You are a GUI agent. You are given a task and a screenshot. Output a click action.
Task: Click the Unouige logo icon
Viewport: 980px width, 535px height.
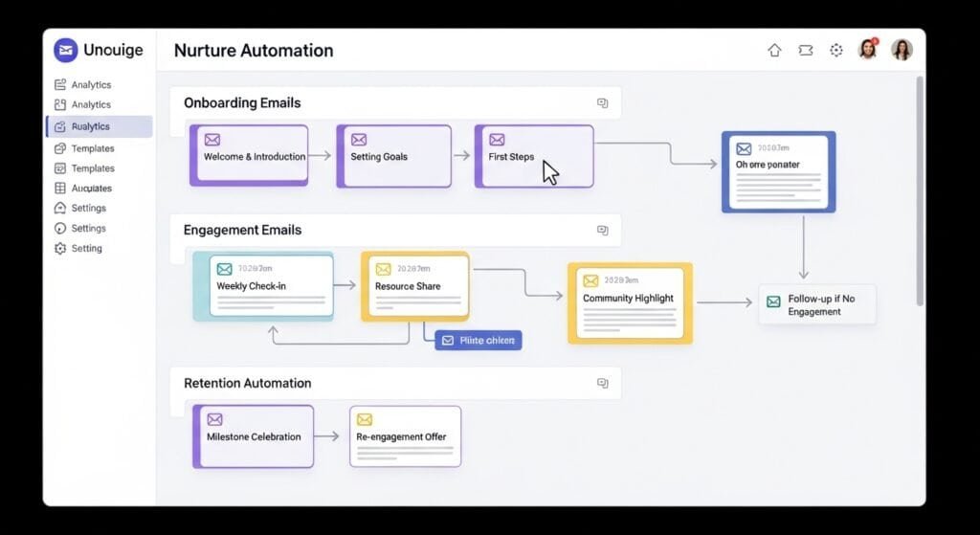[x=66, y=50]
